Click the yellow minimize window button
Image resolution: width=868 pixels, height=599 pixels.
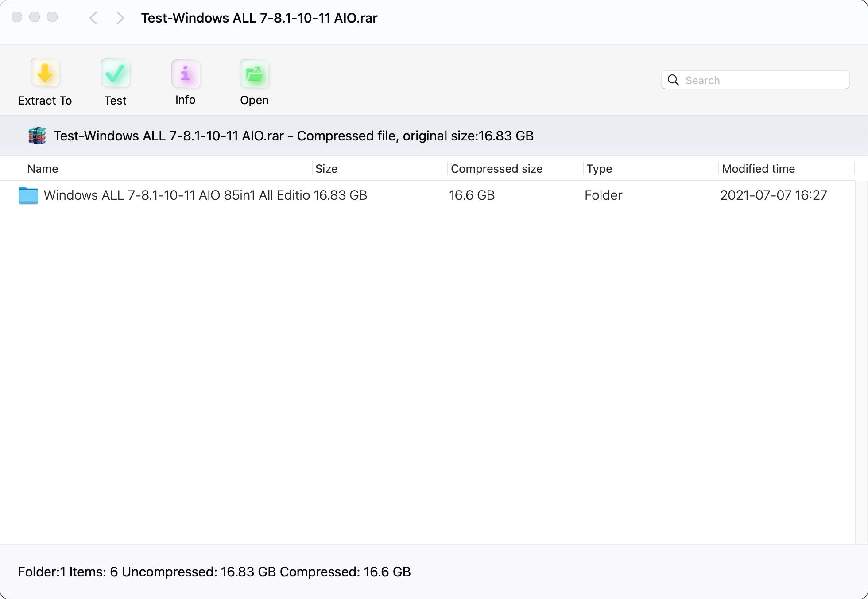pos(35,17)
